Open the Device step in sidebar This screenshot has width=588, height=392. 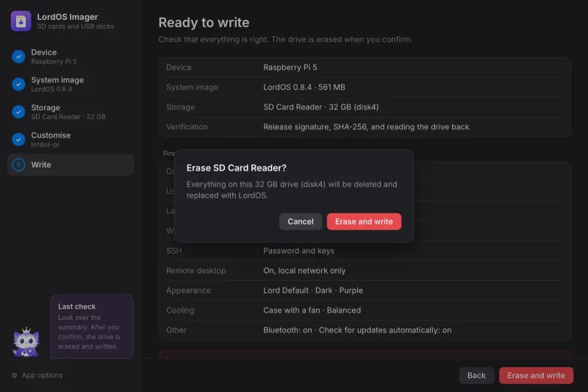71,57
